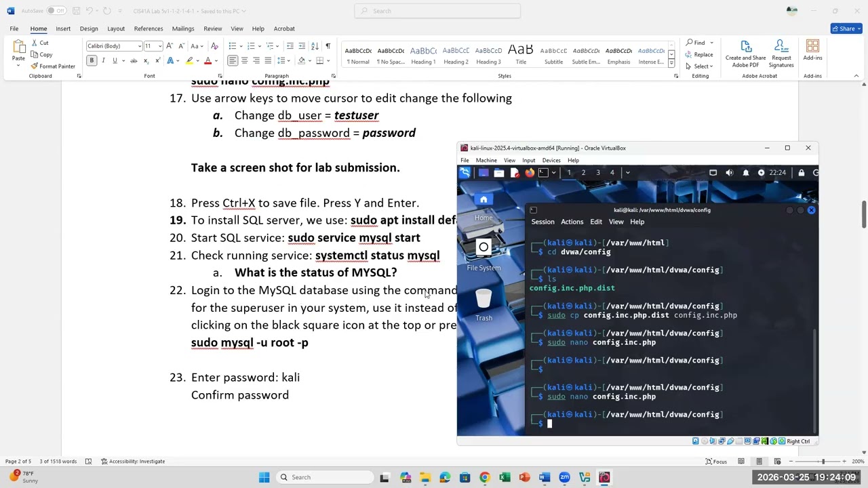Image resolution: width=868 pixels, height=488 pixels.
Task: Click the Format Painter brush
Action: click(x=34, y=66)
